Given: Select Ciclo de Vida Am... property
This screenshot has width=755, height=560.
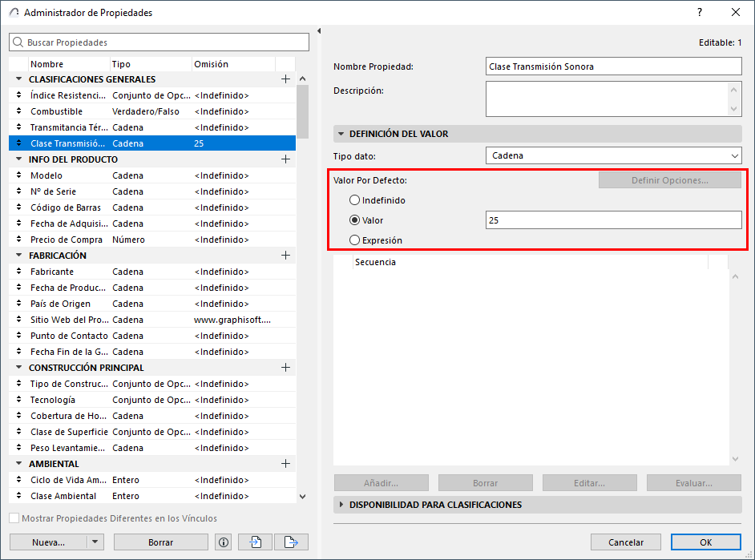Looking at the screenshot, I should click(x=152, y=480).
